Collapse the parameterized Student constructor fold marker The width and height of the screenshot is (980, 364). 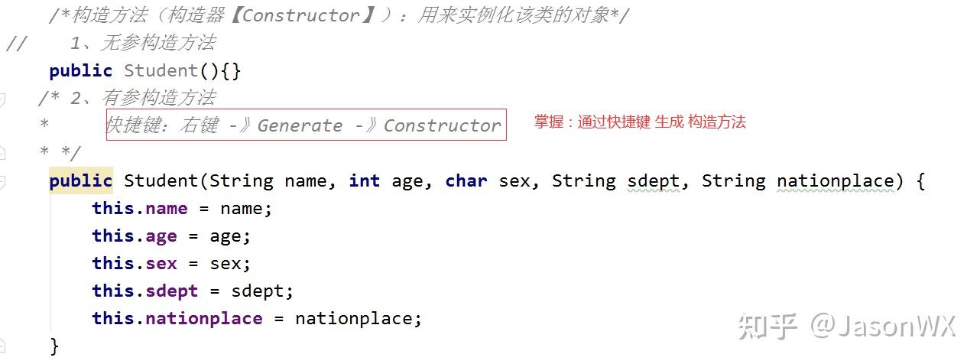pos(2,181)
